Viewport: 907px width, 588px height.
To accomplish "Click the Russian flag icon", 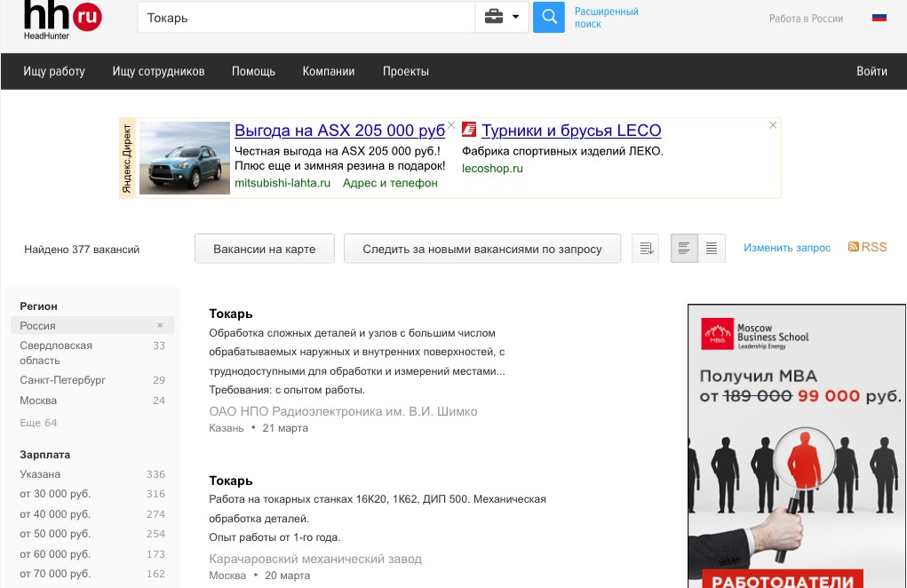I will pyautogui.click(x=879, y=18).
